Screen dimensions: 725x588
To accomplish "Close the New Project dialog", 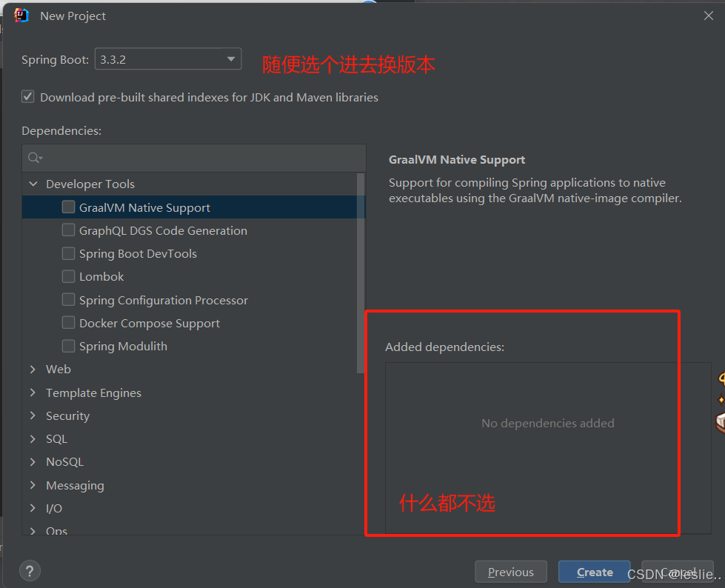I will pyautogui.click(x=709, y=16).
